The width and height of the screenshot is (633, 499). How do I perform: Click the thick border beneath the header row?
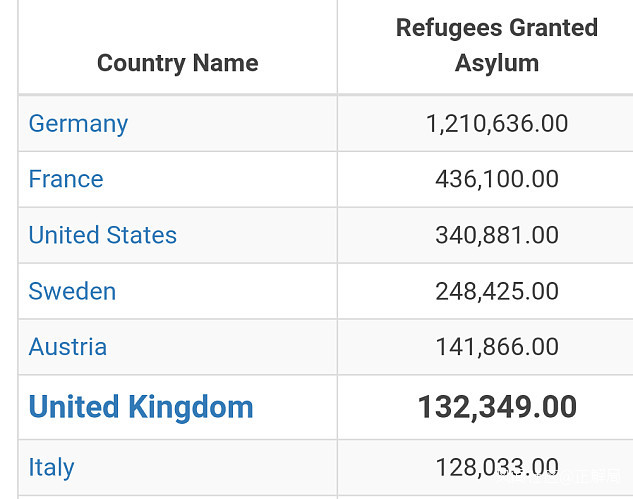pos(325,95)
